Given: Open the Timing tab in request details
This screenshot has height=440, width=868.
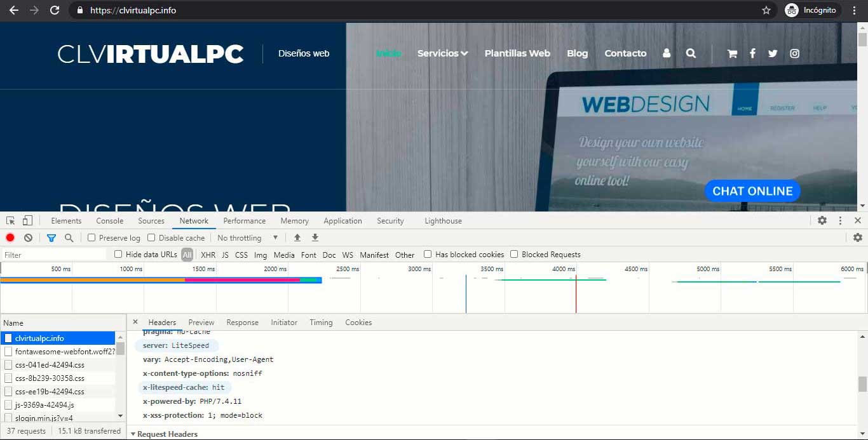Looking at the screenshot, I should (321, 323).
